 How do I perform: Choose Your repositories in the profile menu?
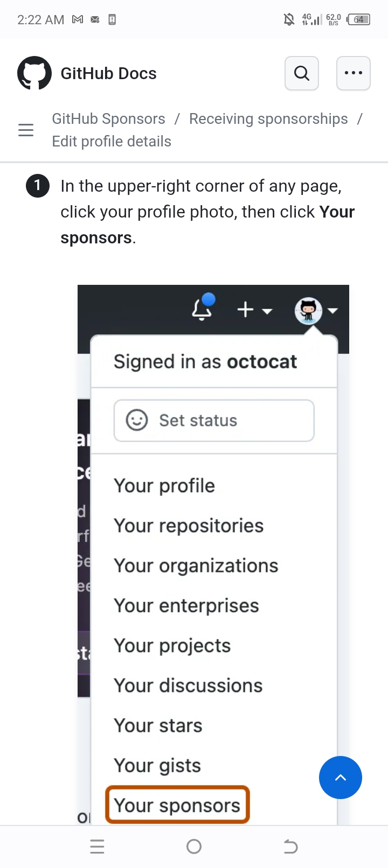[189, 526]
